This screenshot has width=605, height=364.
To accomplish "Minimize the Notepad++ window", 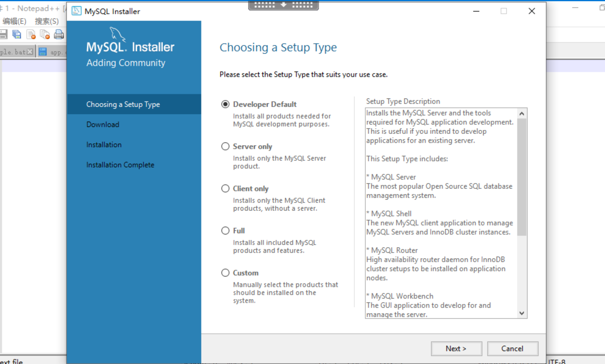I will tap(575, 8).
